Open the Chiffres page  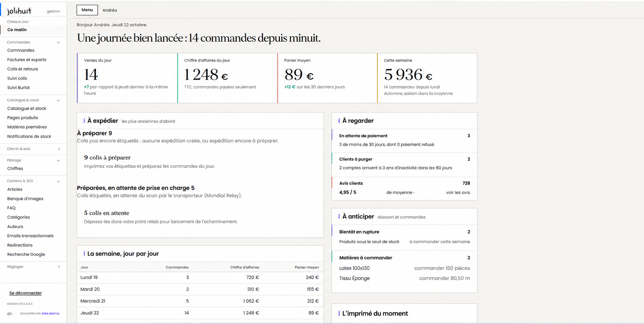tap(15, 169)
